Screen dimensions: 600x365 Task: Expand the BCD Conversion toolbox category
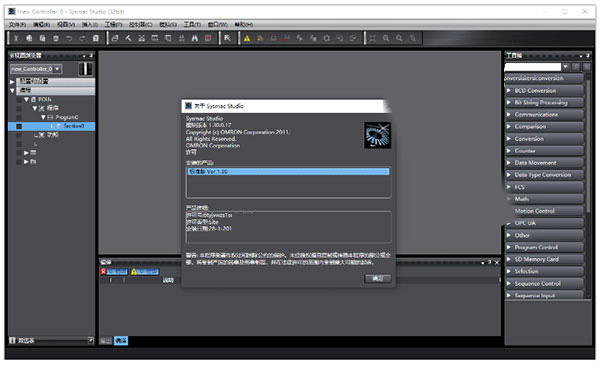tap(544, 91)
